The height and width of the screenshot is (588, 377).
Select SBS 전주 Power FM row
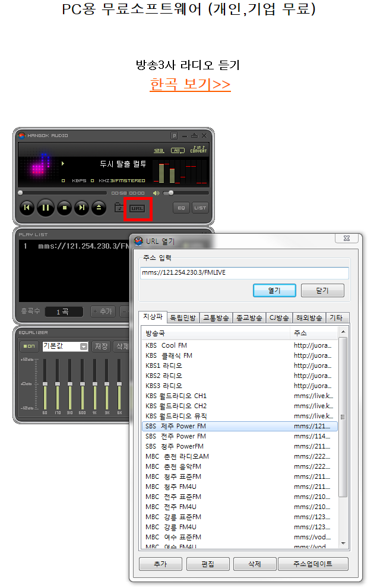tap(240, 437)
